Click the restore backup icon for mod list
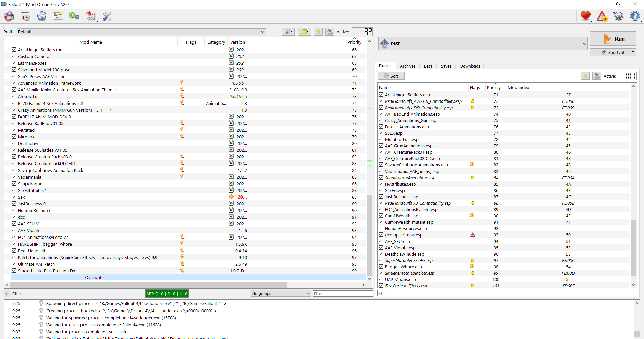Viewport: 644px width, 339px height. [x=318, y=32]
